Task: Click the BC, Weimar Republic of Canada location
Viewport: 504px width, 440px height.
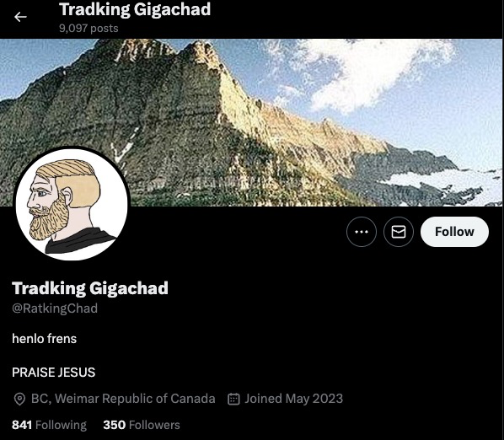Action: pos(123,399)
